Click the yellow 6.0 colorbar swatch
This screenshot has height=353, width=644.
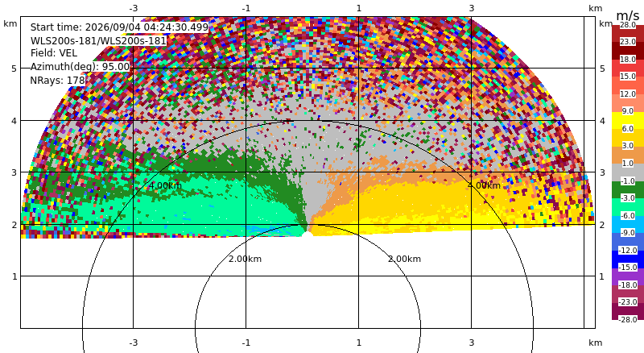click(628, 121)
